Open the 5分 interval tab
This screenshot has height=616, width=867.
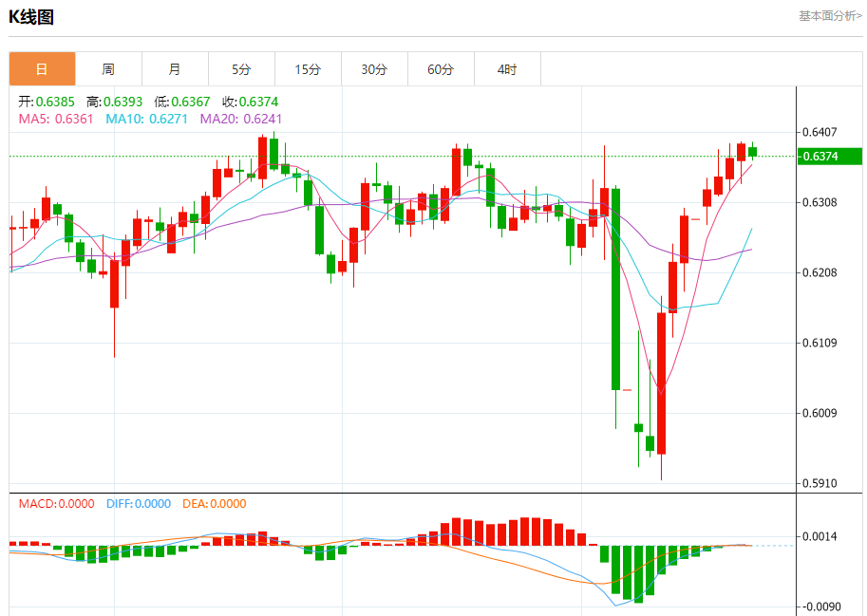point(241,69)
